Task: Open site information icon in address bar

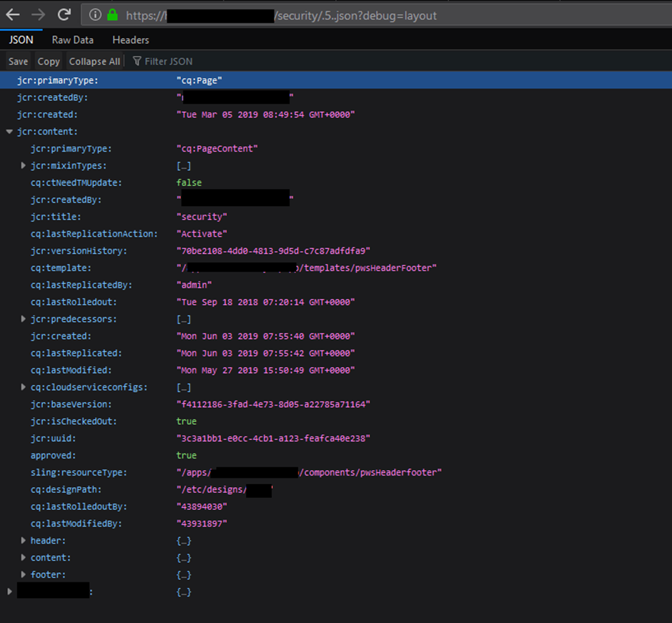Action: pos(95,15)
